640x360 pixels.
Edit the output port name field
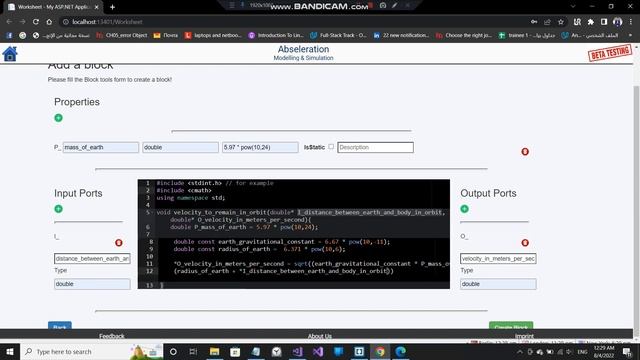pos(498,258)
